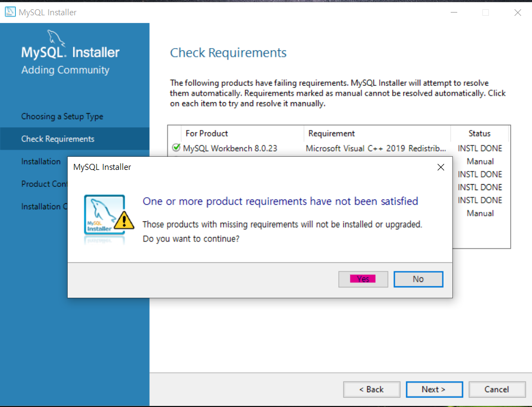
Task: Click the MySQL dolphin logo in the sidebar
Action: coord(56,38)
